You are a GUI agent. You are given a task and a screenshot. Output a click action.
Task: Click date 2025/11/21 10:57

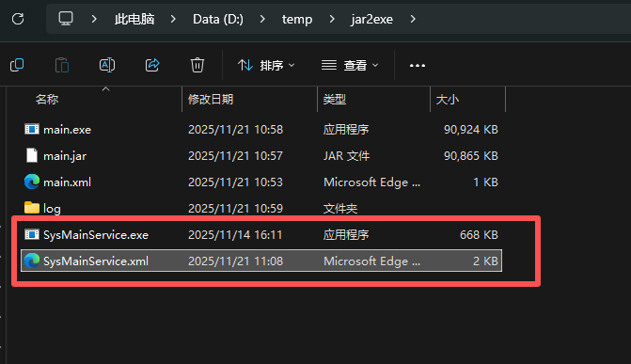[235, 156]
